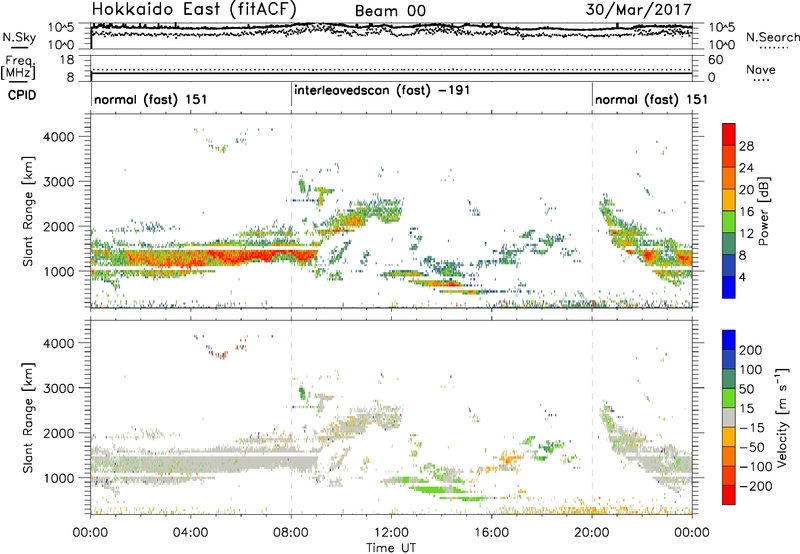Click the '24' tick on Power colorbar
The width and height of the screenshot is (800, 554).
[746, 168]
